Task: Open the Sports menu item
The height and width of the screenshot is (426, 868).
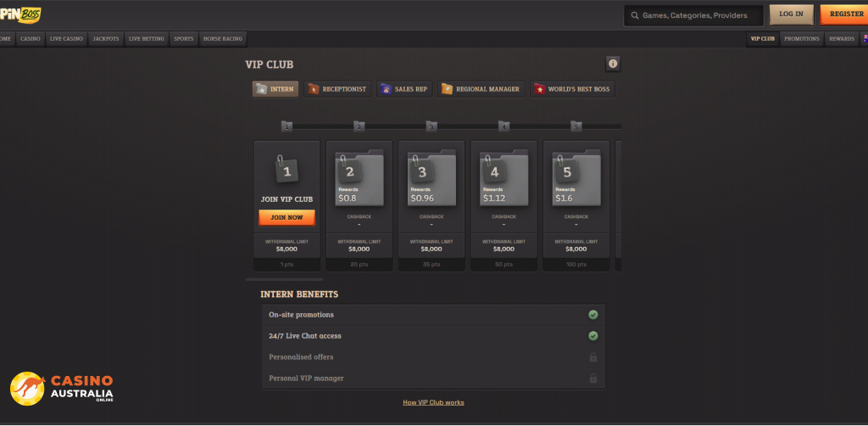Action: click(x=184, y=39)
